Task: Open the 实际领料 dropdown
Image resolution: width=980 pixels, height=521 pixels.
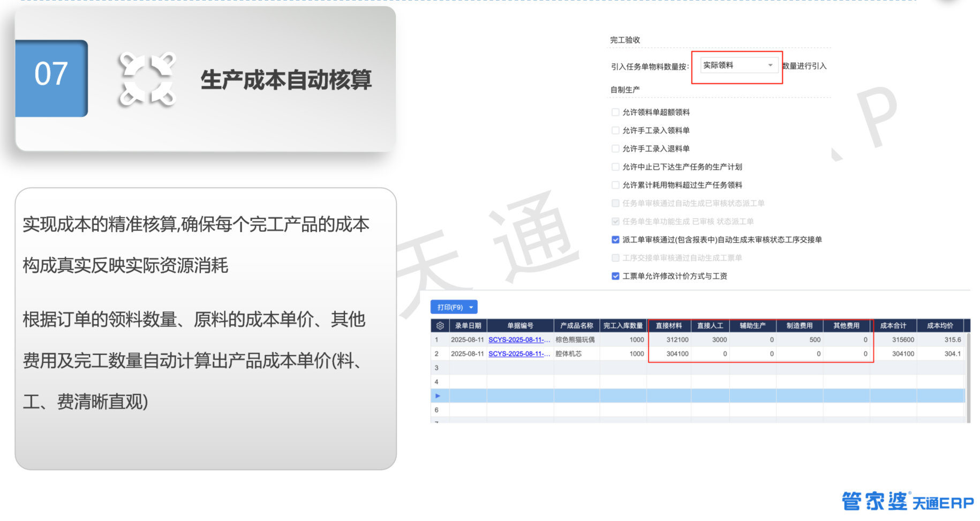Action: pos(738,65)
